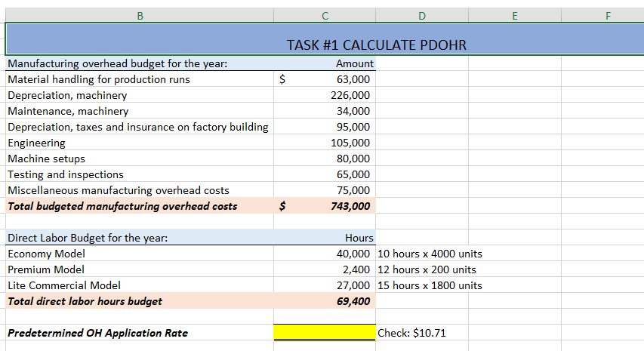Select the 80,000 amount cell

(325, 159)
